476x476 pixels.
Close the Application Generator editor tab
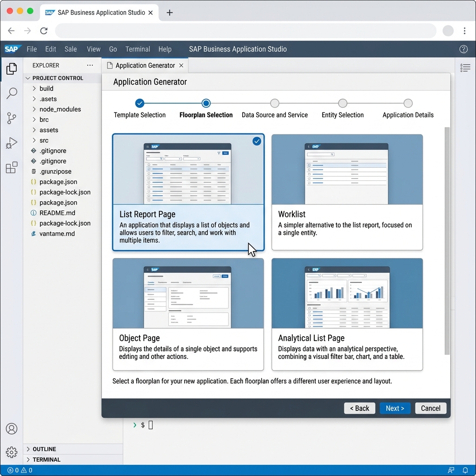pyautogui.click(x=181, y=65)
